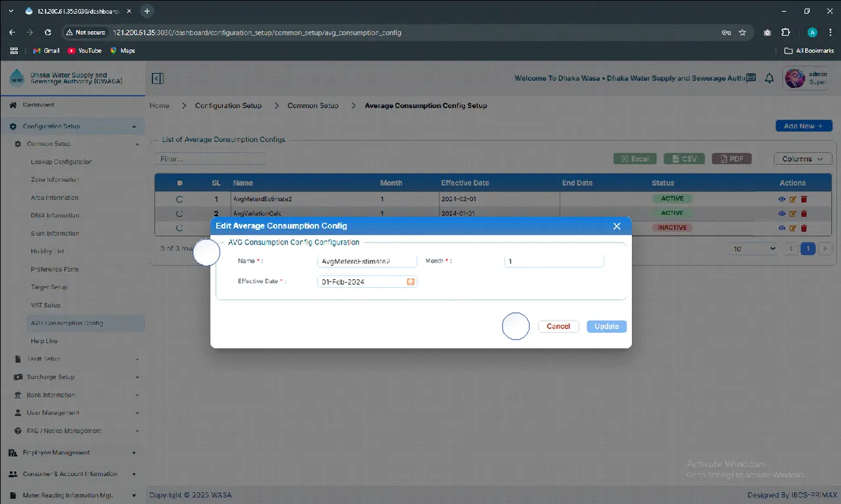This screenshot has width=841, height=504.
Task: Click the Filter search box
Action: [x=211, y=159]
